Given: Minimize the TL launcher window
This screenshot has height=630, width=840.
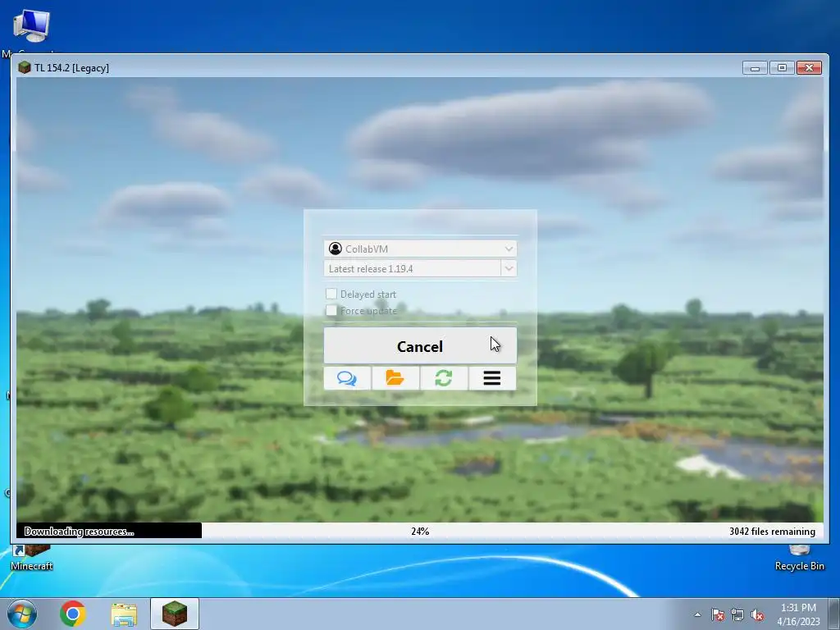Looking at the screenshot, I should [755, 68].
